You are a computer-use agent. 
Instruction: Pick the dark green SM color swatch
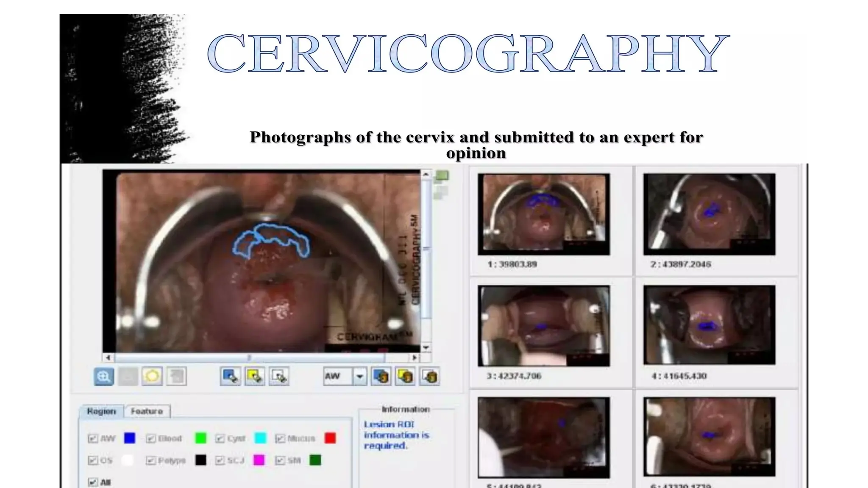(x=315, y=460)
